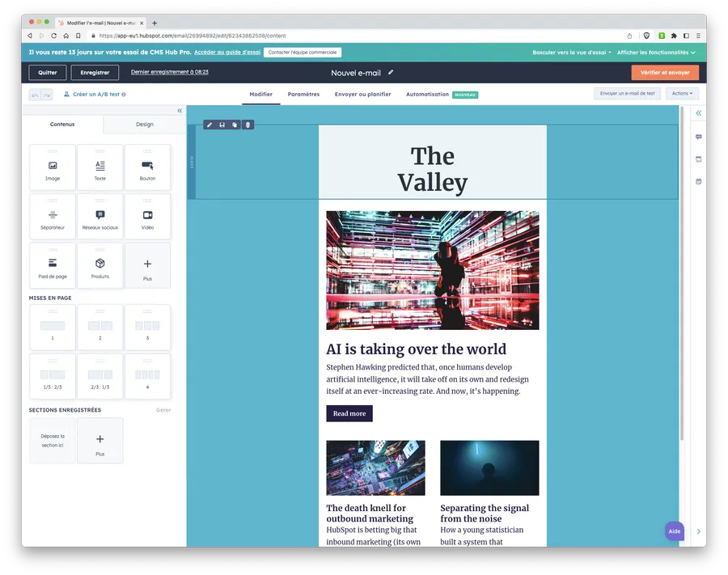Click the clone section icon
Image resolution: width=728 pixels, height=575 pixels.
pos(235,125)
